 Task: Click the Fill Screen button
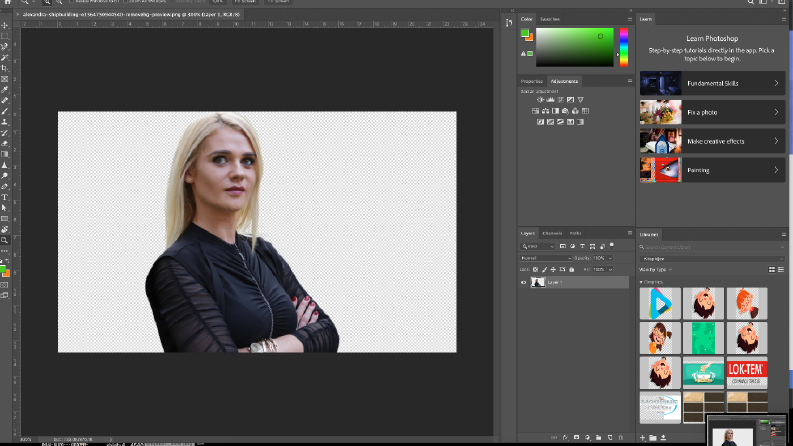(278, 2)
